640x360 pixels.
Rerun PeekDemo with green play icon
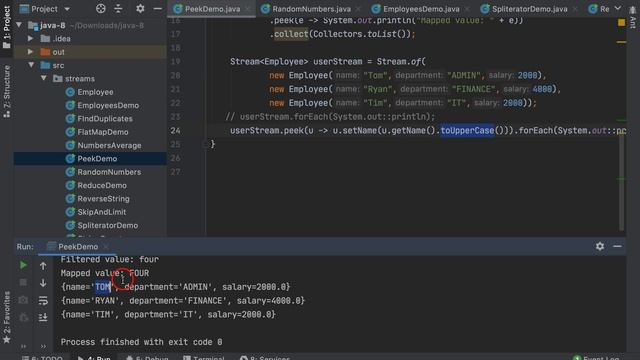pos(23,265)
